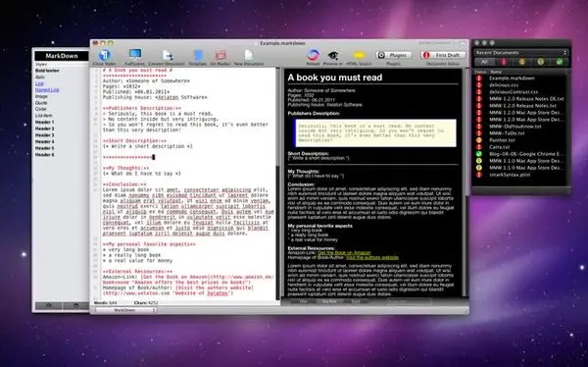Open Recent Documents dropdown
The height and width of the screenshot is (367, 588).
click(521, 53)
